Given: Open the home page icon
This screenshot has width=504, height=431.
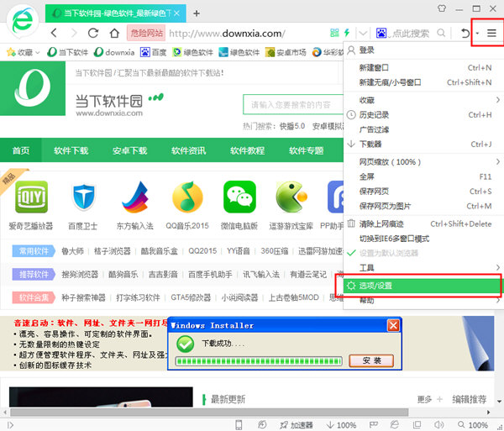Looking at the screenshot, I should 114,33.
